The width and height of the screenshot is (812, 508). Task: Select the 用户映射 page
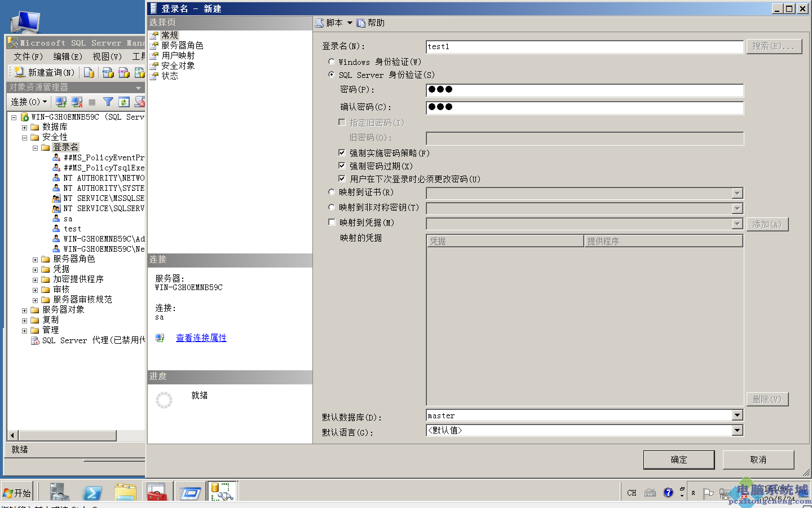point(178,55)
